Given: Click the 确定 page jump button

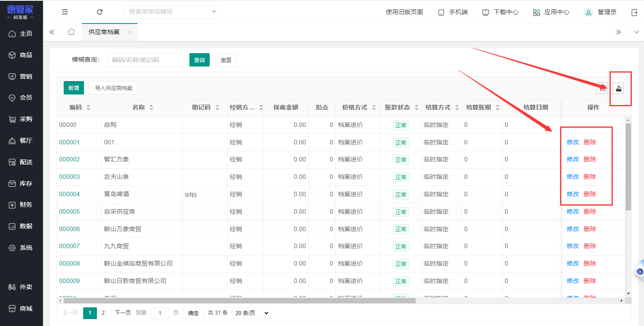Looking at the screenshot, I should tap(193, 313).
